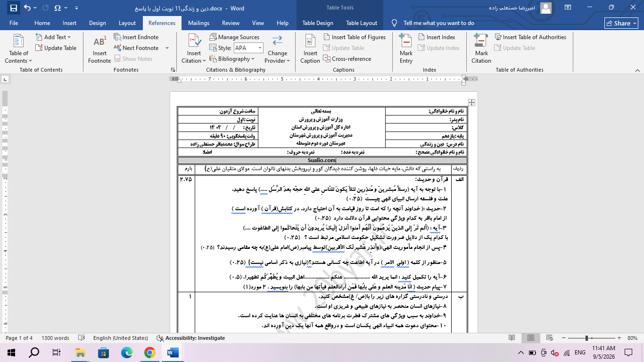Screen dimensions: 644x362
Task: Open Manage Sources
Action: (234, 37)
